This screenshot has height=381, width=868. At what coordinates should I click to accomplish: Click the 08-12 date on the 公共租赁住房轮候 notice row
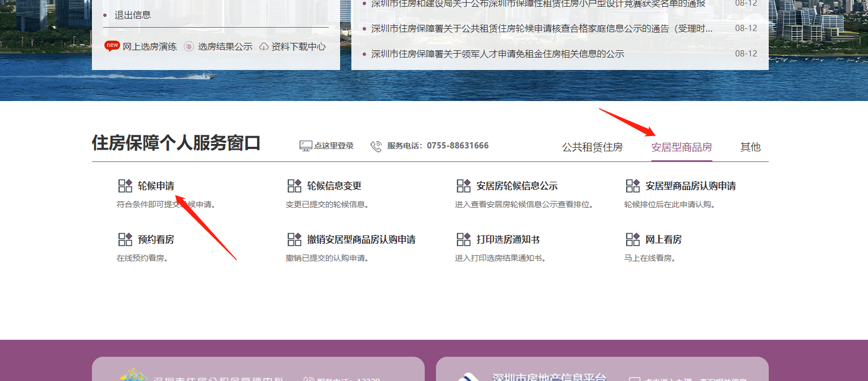(746, 28)
